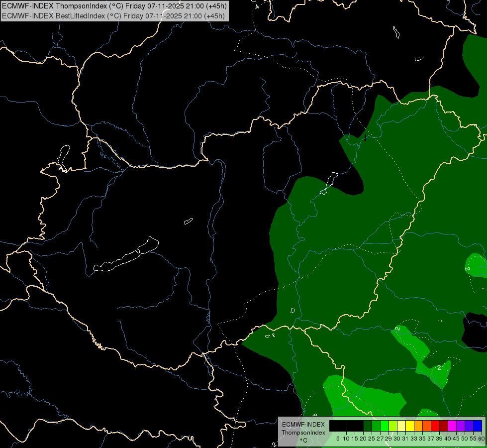This screenshot has width=487, height=448.
Task: Click legend tick value 5
Action: (338, 439)
